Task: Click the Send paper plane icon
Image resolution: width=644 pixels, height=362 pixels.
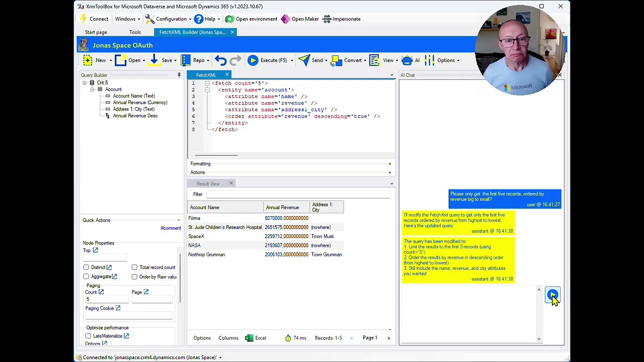Action: [304, 60]
